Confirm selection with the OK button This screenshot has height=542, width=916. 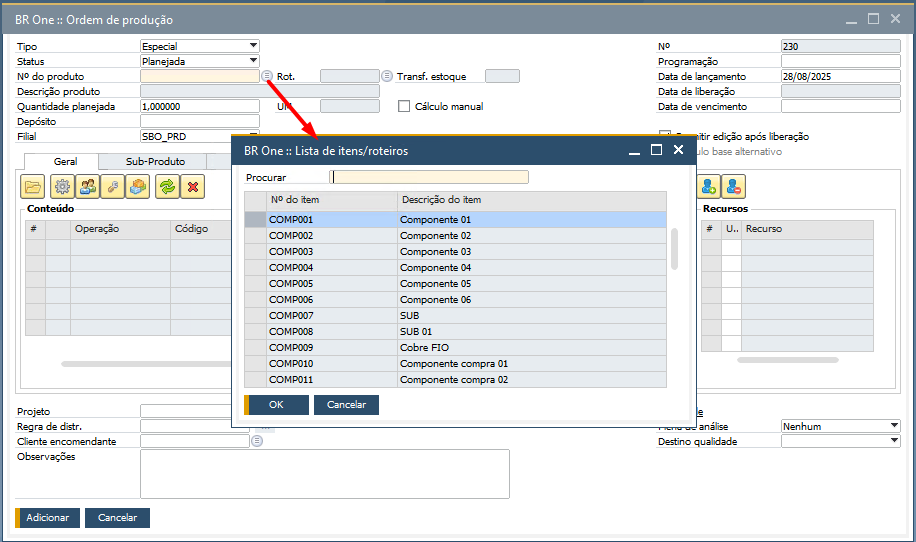point(276,405)
